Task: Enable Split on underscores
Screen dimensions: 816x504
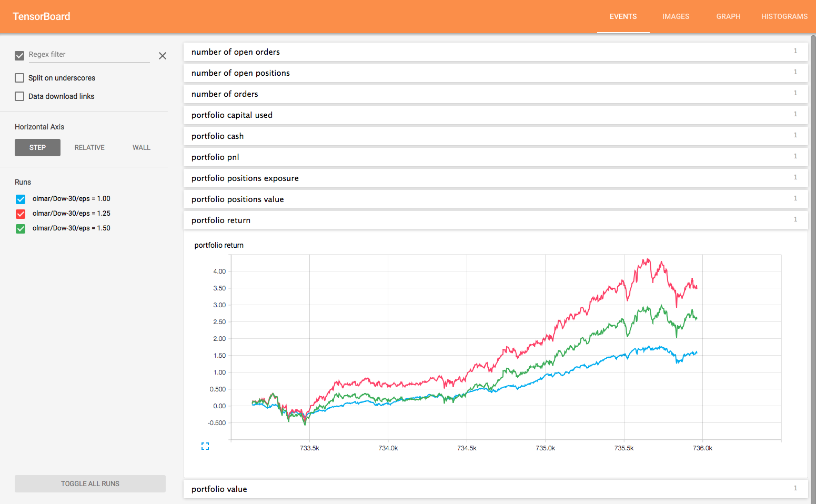Action: click(19, 78)
